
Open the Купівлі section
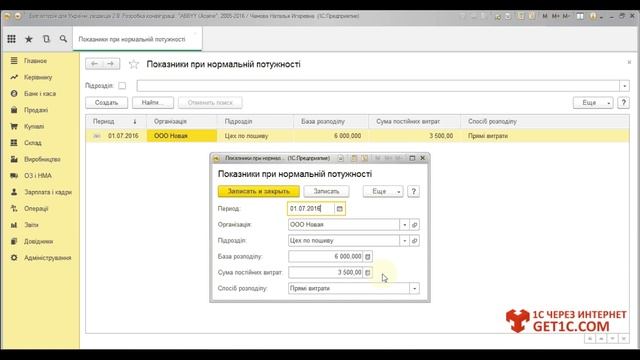pyautogui.click(x=34, y=127)
